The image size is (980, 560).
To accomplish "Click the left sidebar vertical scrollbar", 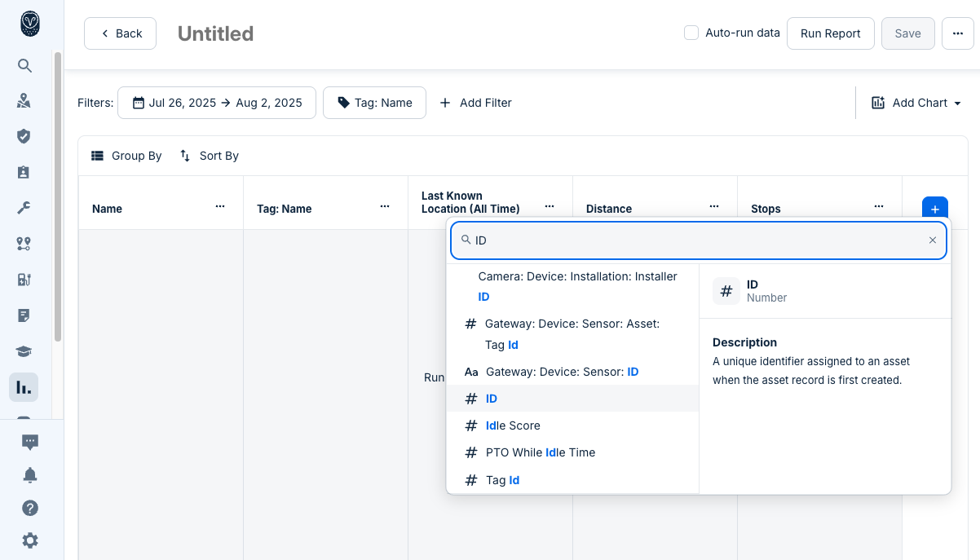I will (57, 196).
